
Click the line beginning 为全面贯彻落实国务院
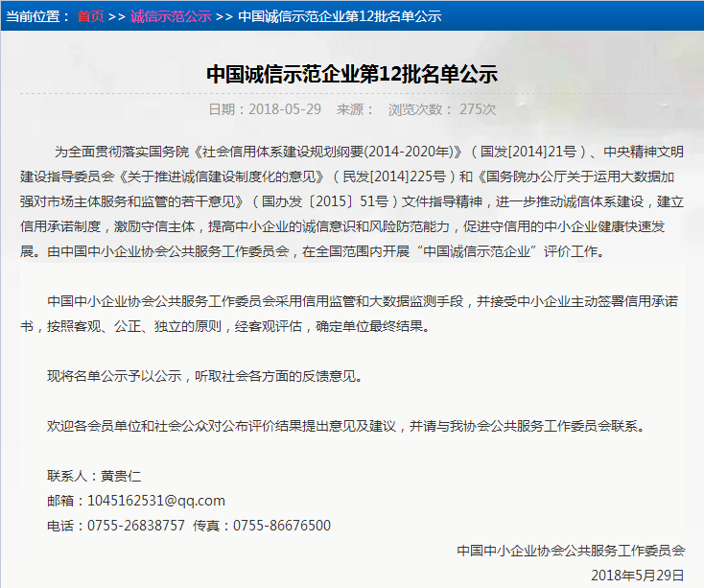(369, 152)
